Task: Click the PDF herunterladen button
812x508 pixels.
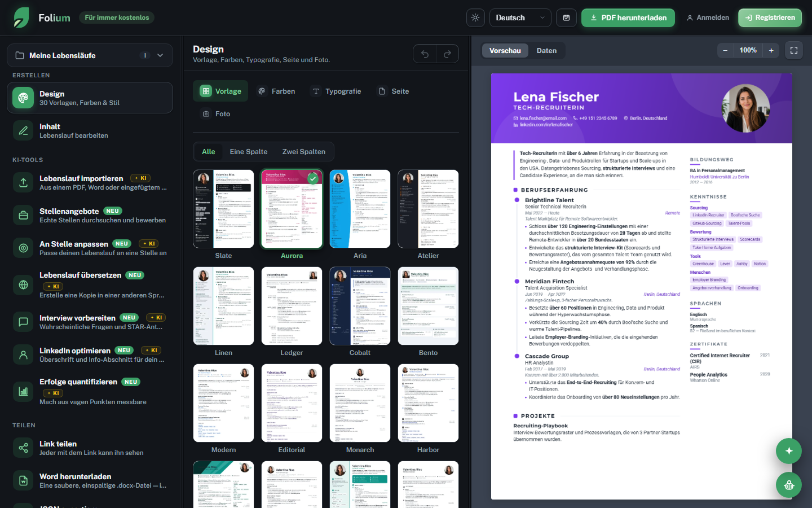Action: click(x=628, y=17)
